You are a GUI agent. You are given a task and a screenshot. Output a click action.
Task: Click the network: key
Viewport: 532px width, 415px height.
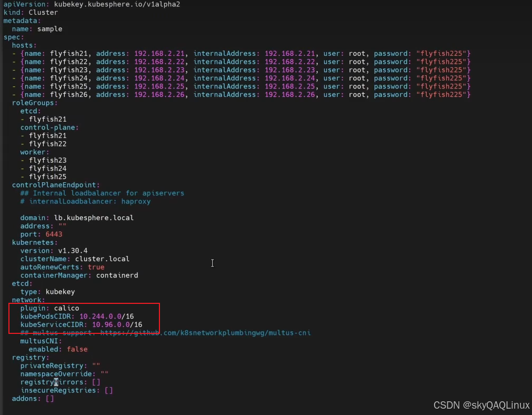pyautogui.click(x=28, y=300)
